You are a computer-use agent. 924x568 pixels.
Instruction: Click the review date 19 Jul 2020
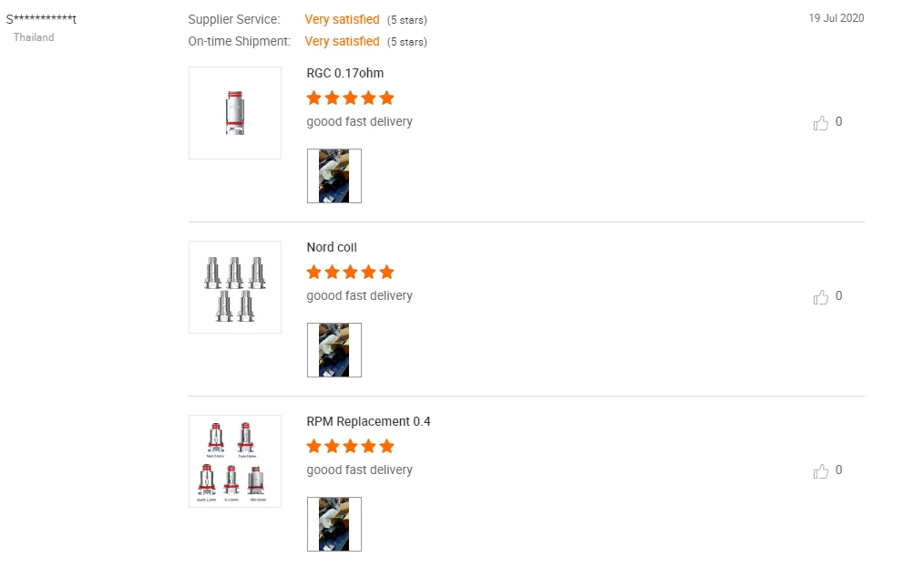pyautogui.click(x=836, y=18)
